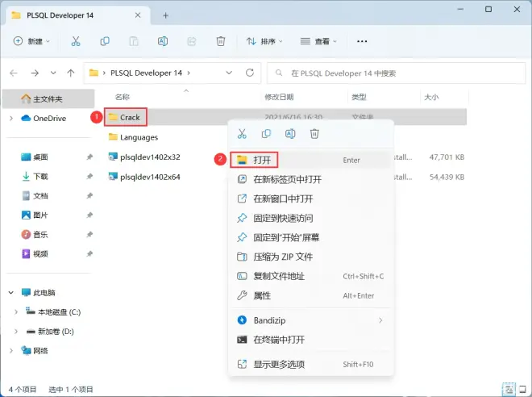
Task: Expand the OneDrive tree node
Action: point(11,118)
